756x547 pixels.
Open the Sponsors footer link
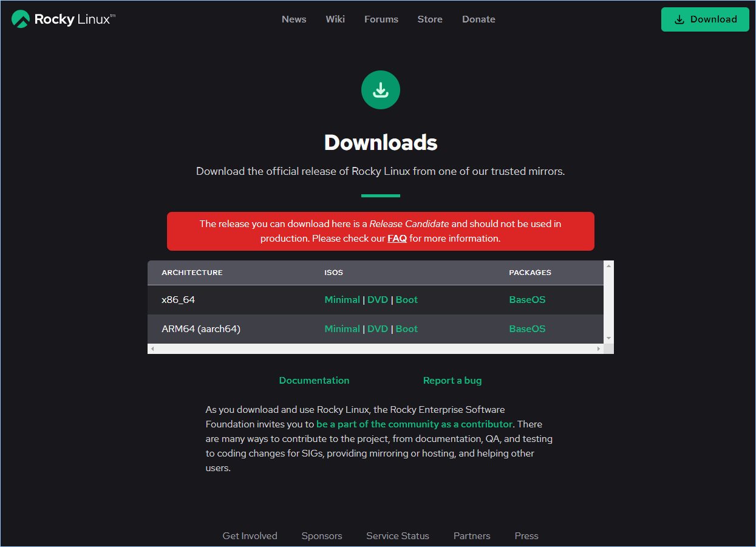point(322,536)
